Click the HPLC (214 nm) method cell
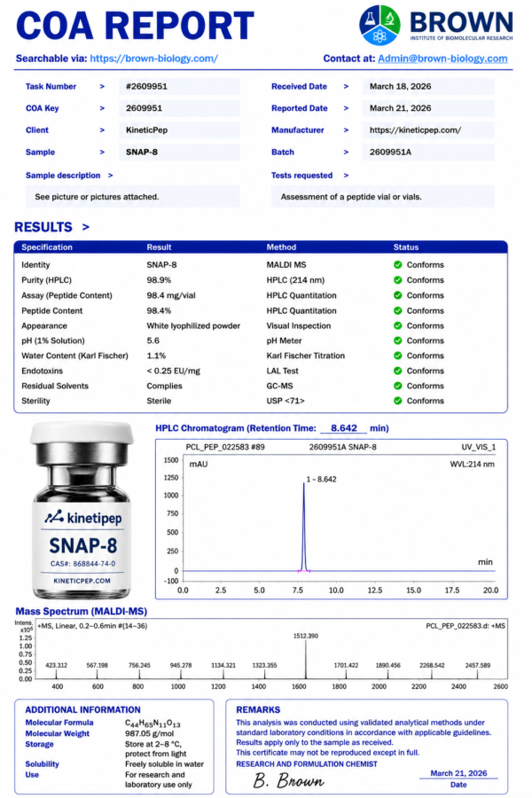This screenshot has height=798, width=532. point(295,280)
